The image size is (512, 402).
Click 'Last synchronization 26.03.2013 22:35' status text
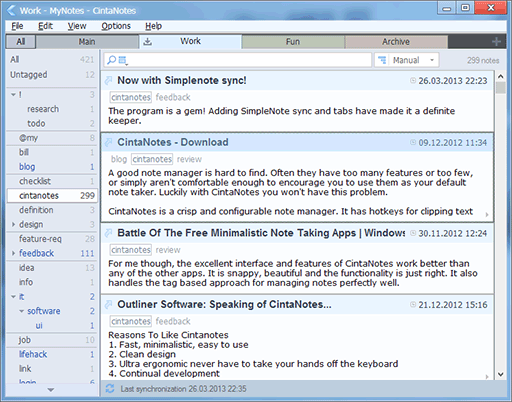tap(183, 389)
